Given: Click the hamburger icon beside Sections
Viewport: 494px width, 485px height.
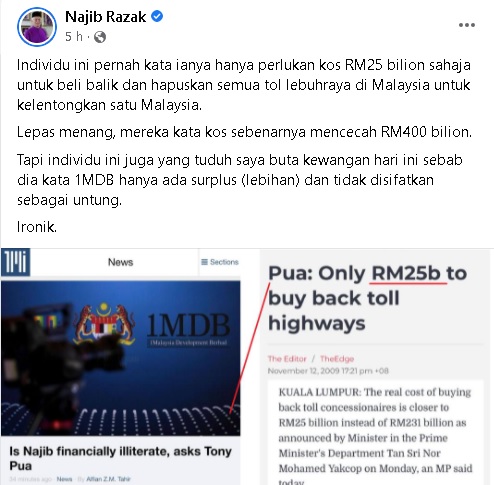Looking at the screenshot, I should 204,262.
